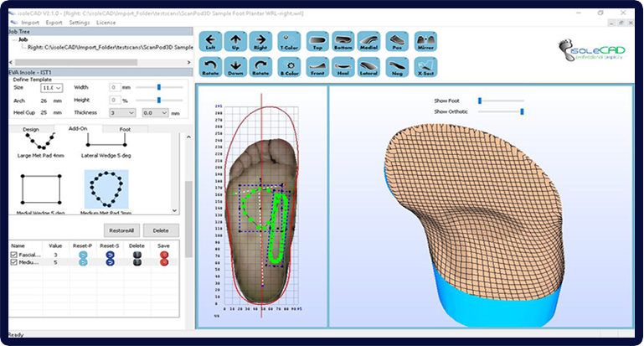The image size is (644, 346).
Task: Show the Pos model view
Action: [397, 42]
